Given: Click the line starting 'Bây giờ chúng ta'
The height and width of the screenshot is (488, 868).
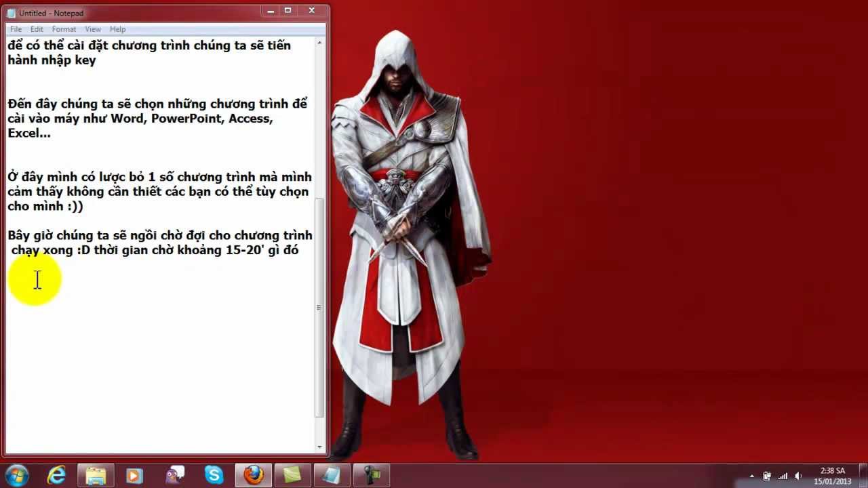Looking at the screenshot, I should point(160,235).
